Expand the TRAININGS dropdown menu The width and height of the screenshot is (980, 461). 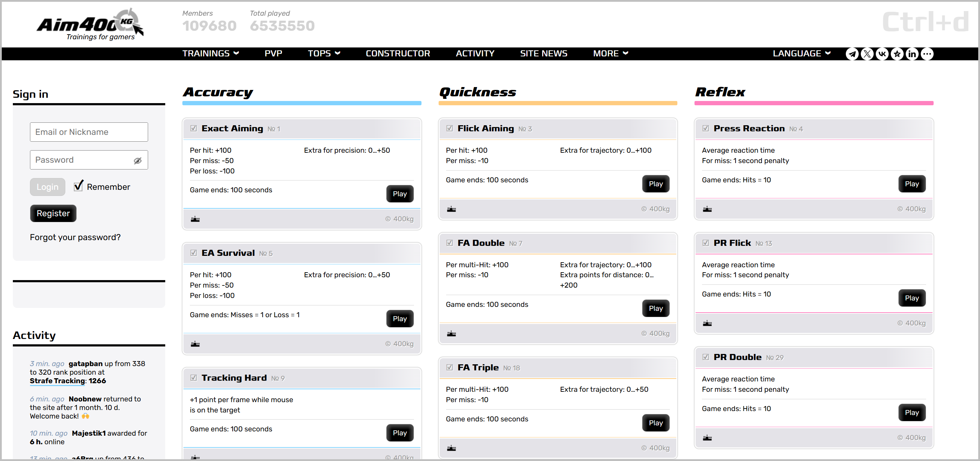coord(210,54)
